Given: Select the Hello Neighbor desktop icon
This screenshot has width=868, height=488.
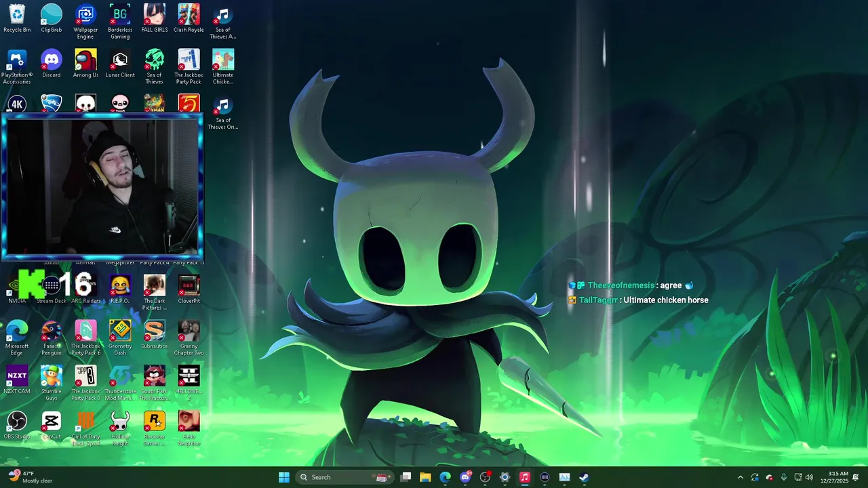Looking at the screenshot, I should coord(189,429).
